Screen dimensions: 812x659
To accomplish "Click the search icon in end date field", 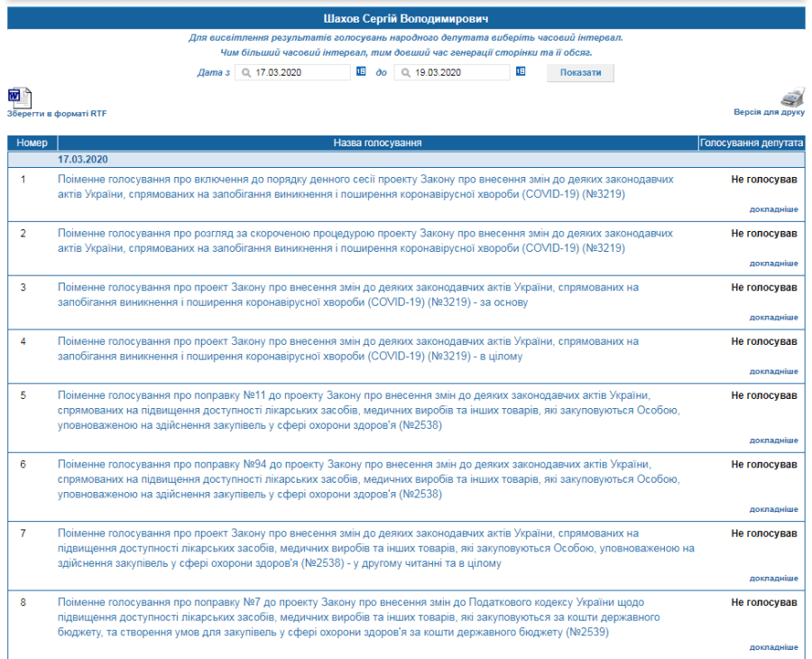I will (405, 73).
